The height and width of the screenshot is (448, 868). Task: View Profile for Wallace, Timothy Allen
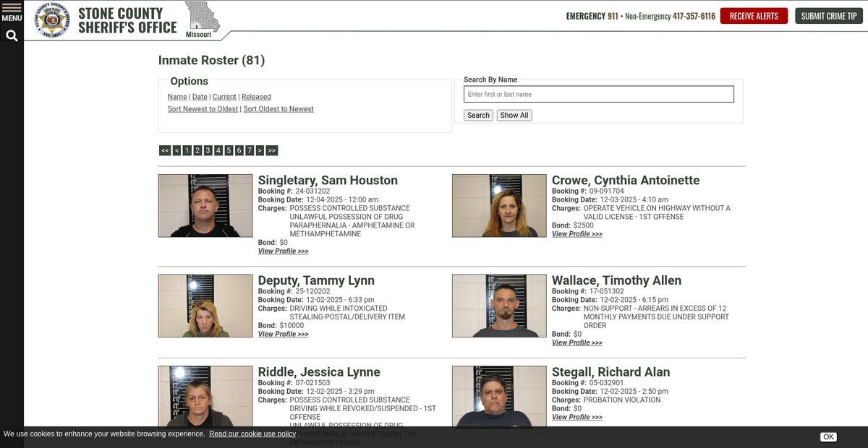[577, 343]
